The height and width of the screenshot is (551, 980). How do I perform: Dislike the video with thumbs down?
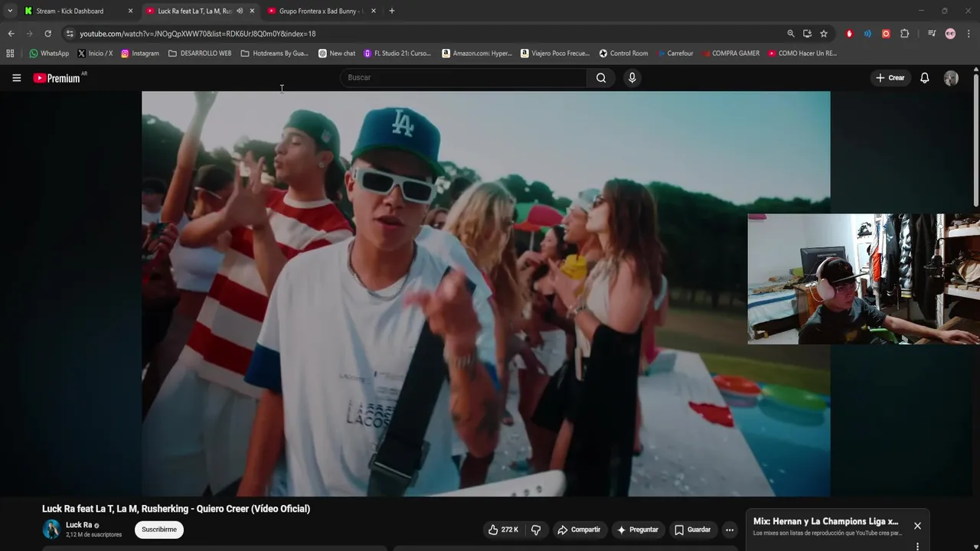[536, 530]
